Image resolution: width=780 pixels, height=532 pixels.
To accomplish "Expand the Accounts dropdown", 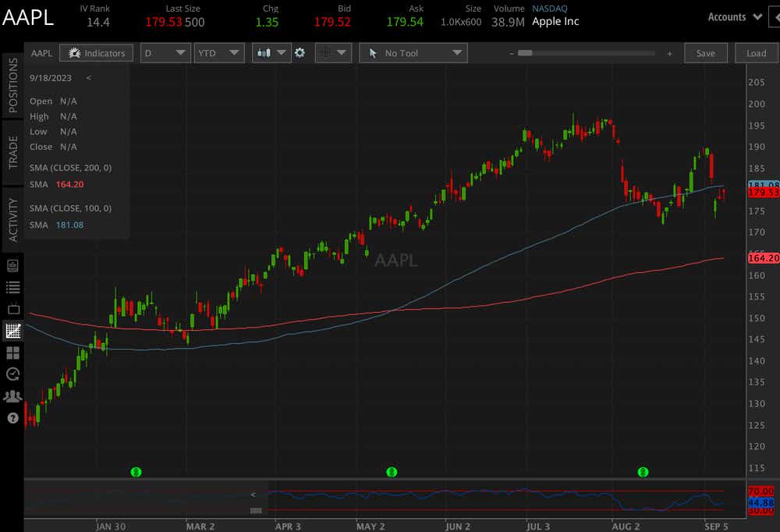I will (x=735, y=17).
